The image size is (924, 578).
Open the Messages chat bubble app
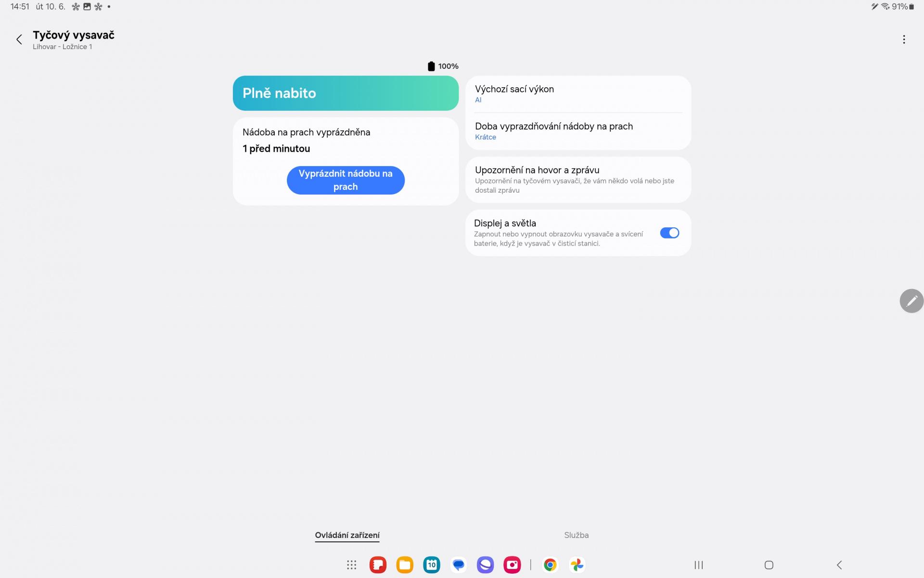pos(459,565)
